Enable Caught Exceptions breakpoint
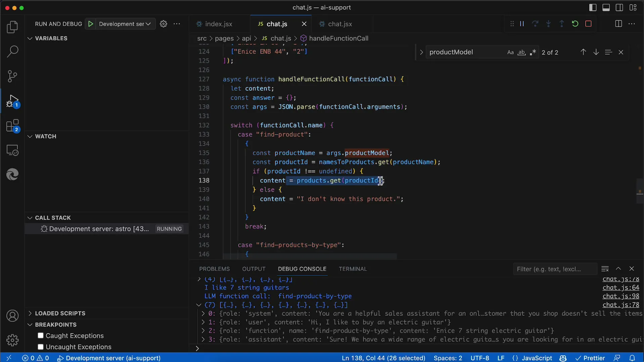Image resolution: width=644 pixels, height=362 pixels. 41,335
